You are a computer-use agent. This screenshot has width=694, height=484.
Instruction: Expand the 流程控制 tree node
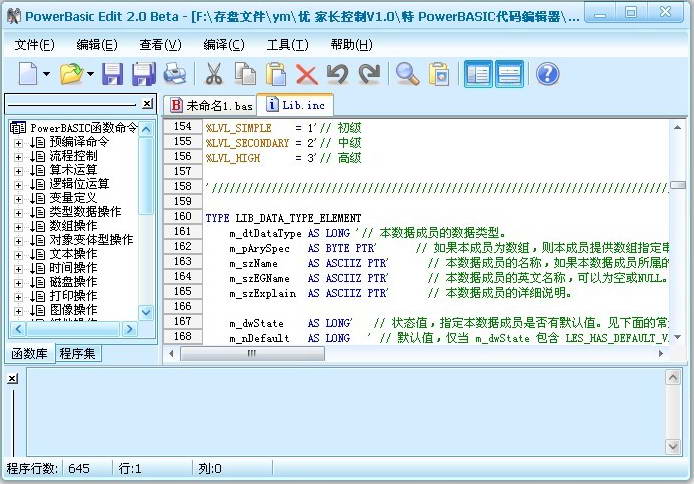[18, 157]
